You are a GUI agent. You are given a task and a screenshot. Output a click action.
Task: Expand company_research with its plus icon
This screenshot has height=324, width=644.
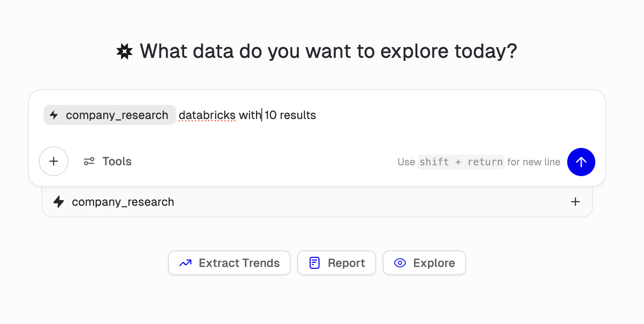(x=575, y=202)
